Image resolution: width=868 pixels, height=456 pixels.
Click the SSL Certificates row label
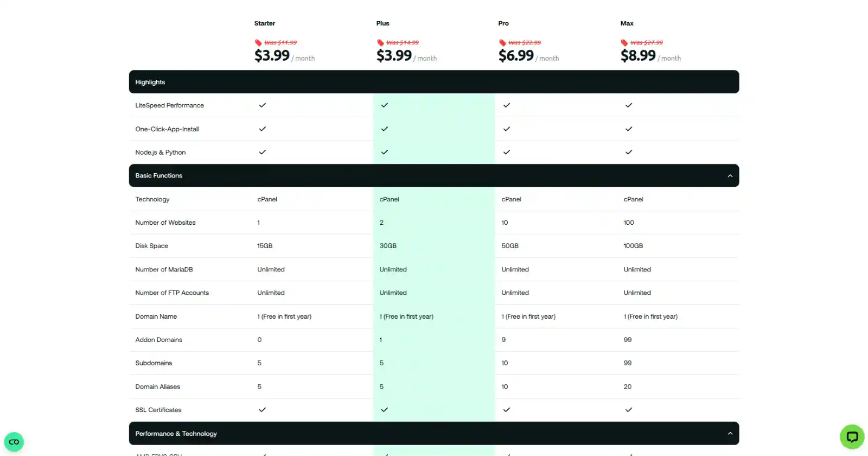(x=158, y=410)
